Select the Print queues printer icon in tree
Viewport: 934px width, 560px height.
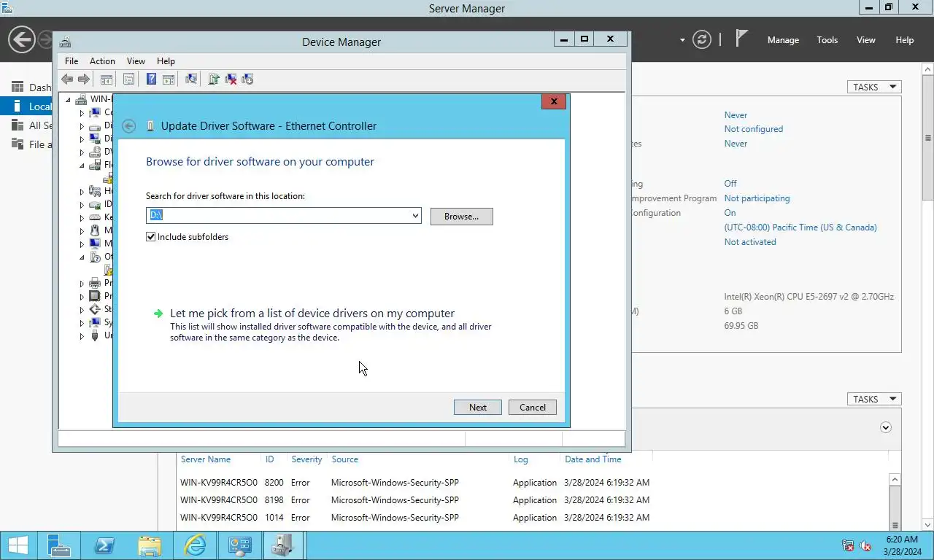coord(95,283)
